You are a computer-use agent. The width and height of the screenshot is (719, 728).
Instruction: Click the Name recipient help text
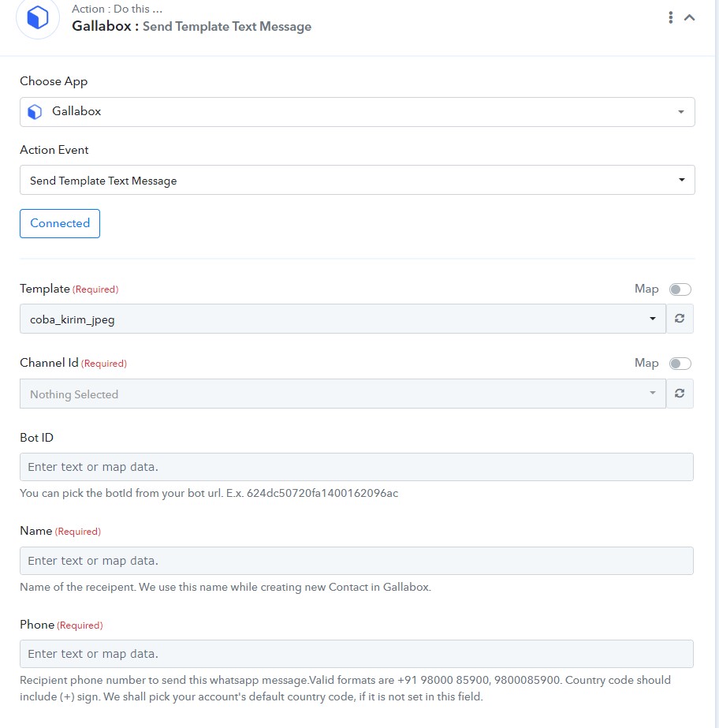225,588
